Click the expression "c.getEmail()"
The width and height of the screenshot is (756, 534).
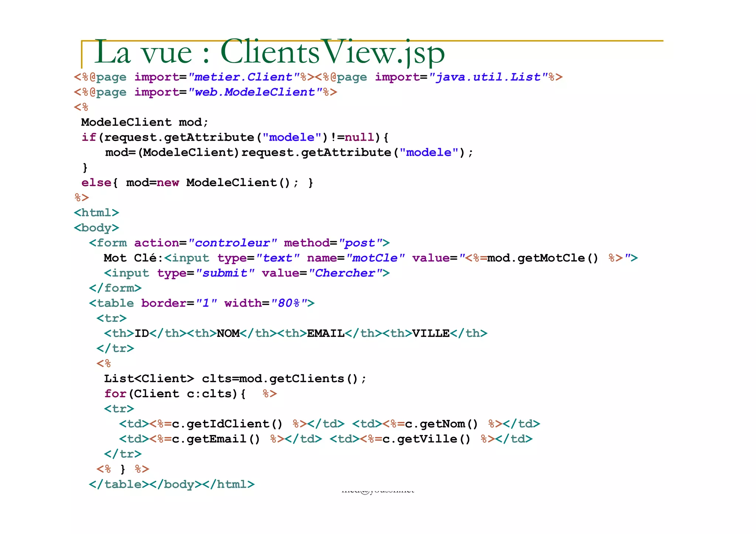pyautogui.click(x=216, y=439)
